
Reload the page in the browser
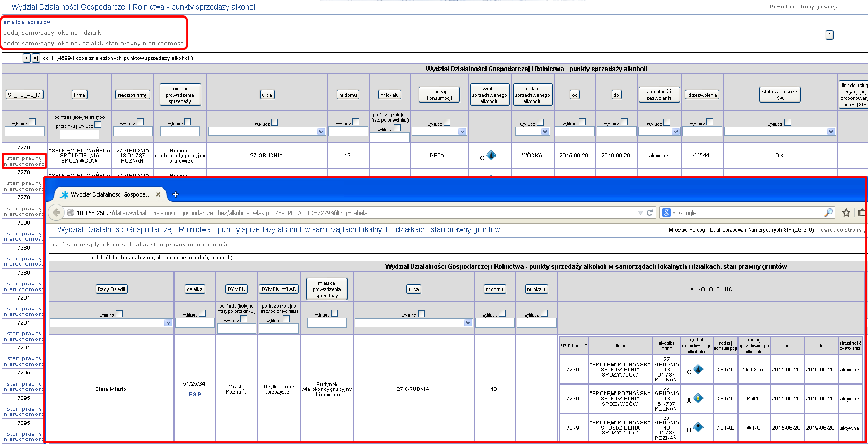pyautogui.click(x=649, y=212)
